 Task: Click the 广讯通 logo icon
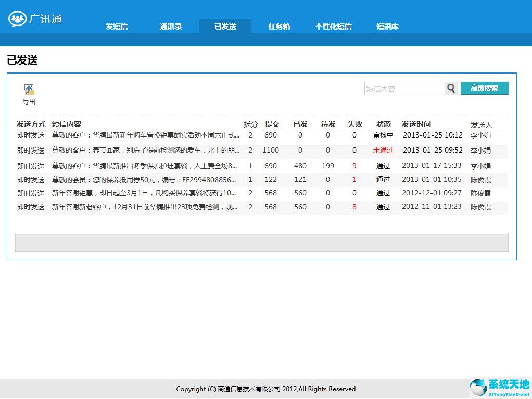pos(17,19)
